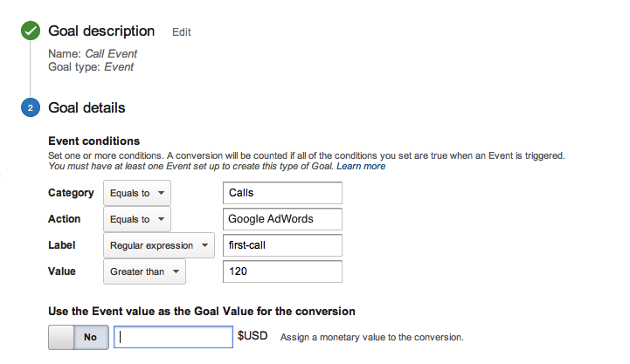Click the '$USD' currency label
This screenshot has height=364, width=630.
point(253,336)
